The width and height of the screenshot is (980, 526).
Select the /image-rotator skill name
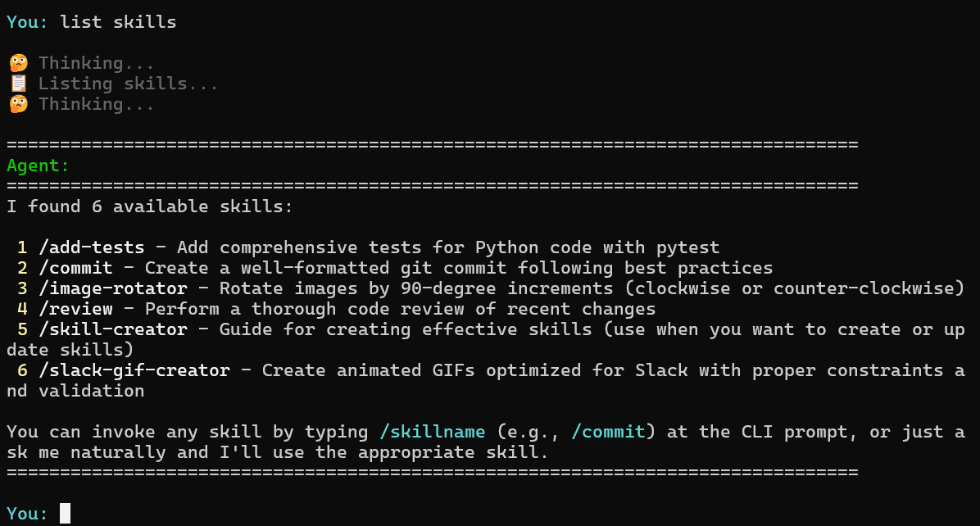pyautogui.click(x=113, y=288)
